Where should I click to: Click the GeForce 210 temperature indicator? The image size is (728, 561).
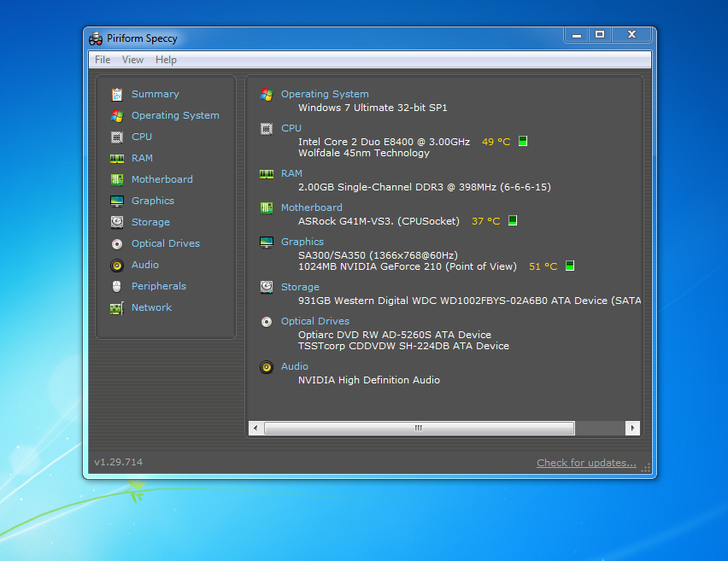point(570,266)
